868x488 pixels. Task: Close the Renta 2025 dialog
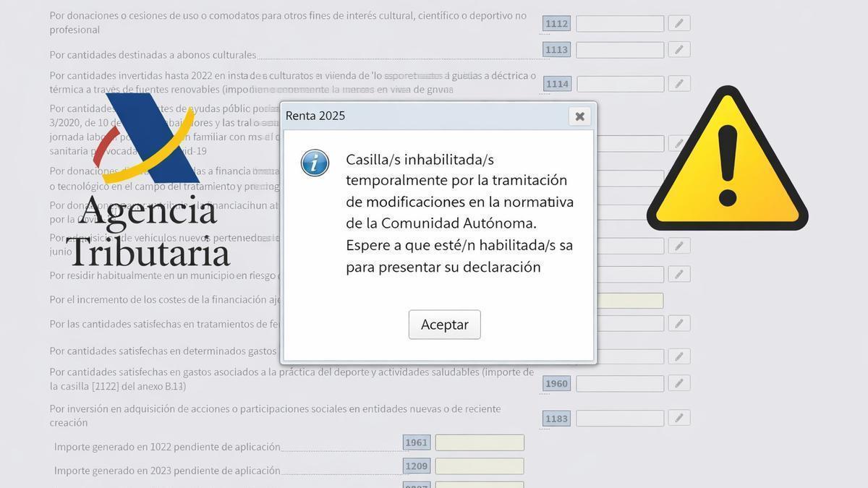[579, 116]
